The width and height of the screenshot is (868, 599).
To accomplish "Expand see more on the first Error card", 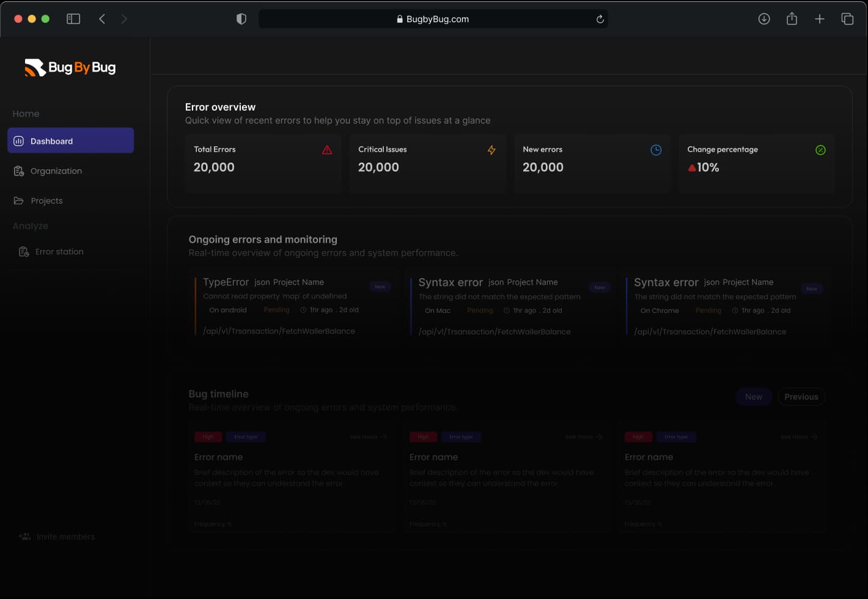I will pyautogui.click(x=367, y=436).
